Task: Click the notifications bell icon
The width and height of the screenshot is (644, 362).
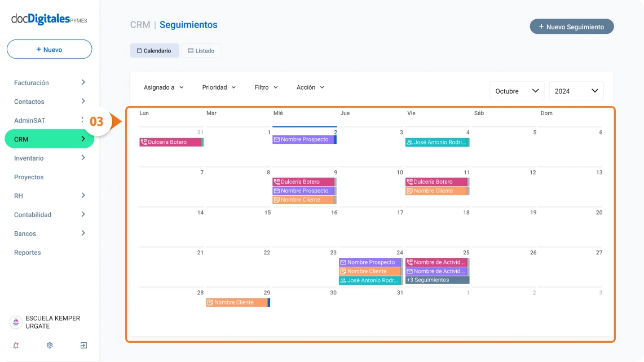Action: coord(16,346)
